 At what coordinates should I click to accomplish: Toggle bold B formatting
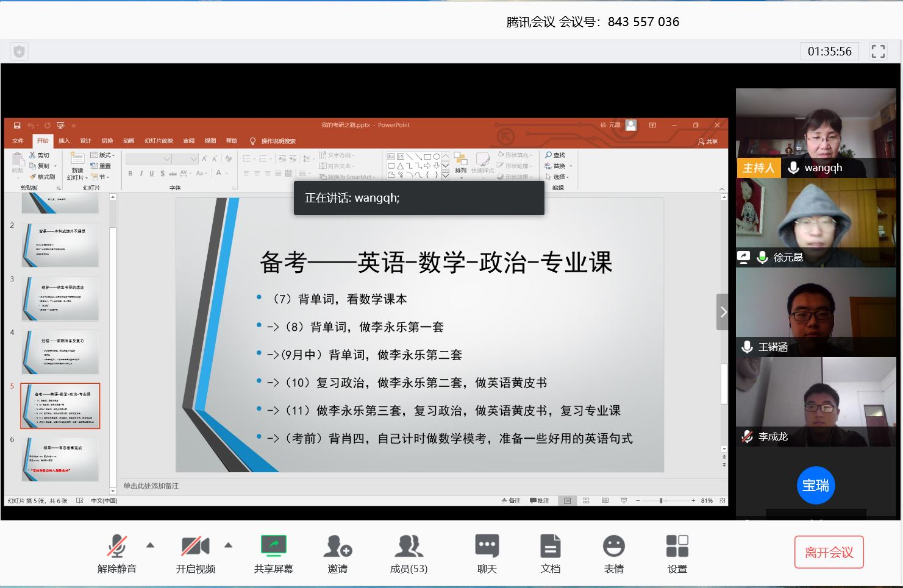(130, 174)
